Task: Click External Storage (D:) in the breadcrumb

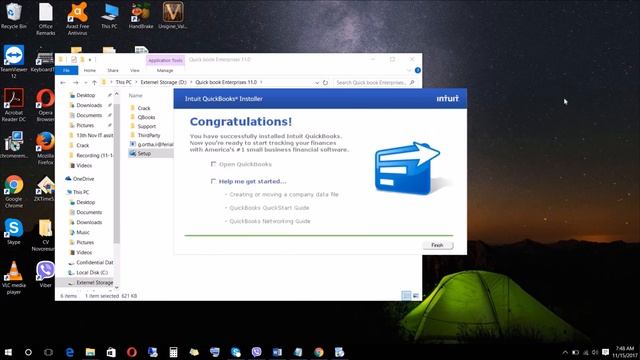Action: pyautogui.click(x=163, y=82)
